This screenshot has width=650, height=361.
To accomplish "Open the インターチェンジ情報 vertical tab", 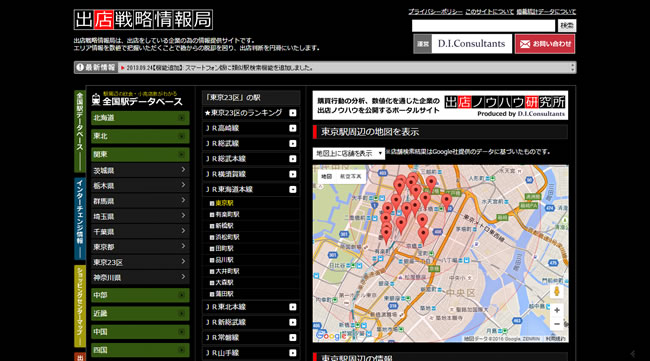I will (x=80, y=218).
